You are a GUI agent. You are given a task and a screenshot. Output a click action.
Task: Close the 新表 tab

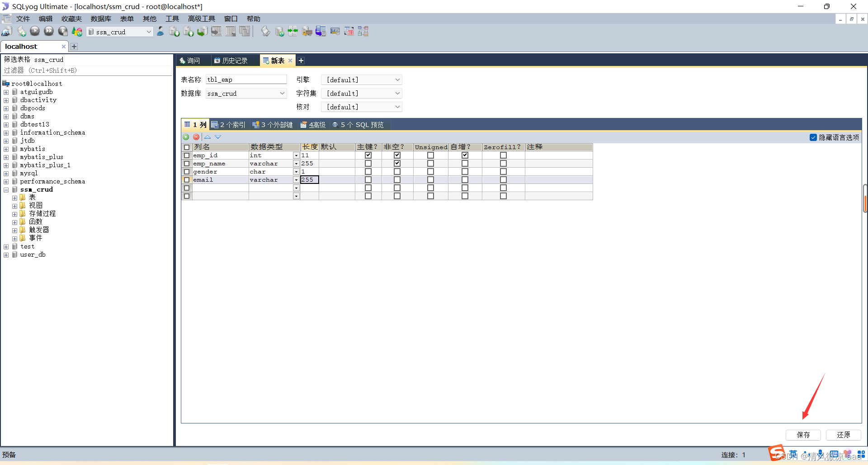pos(290,61)
